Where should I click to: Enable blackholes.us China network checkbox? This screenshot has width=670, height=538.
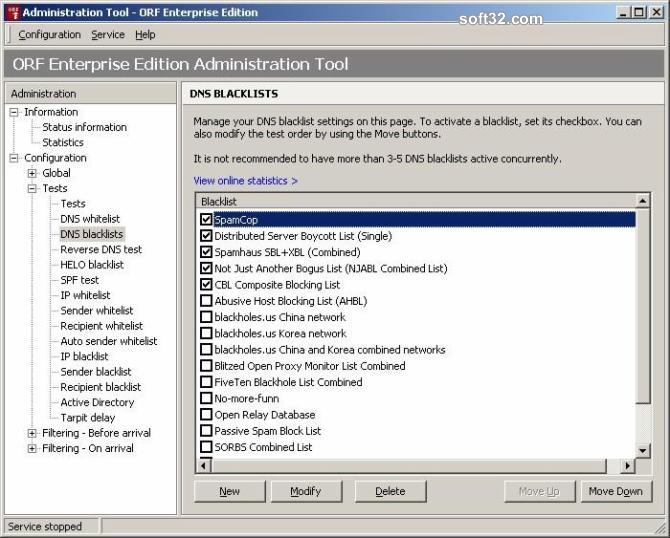(x=206, y=317)
